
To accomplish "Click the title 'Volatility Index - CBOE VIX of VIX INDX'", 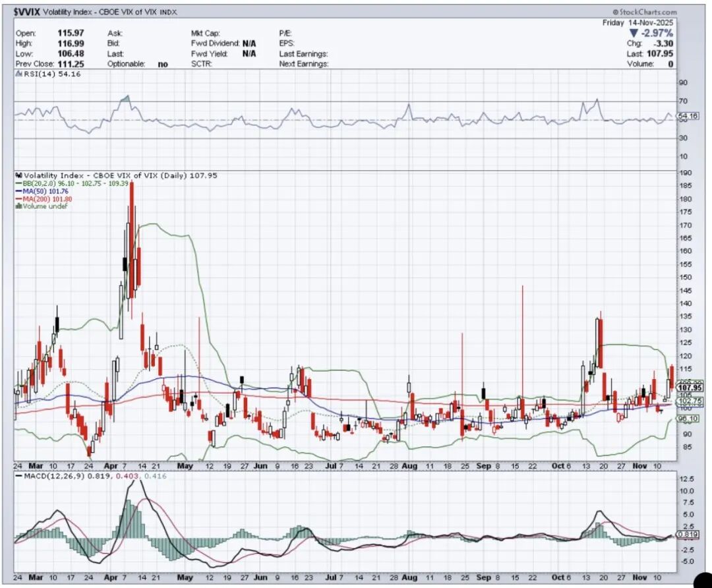I will (110, 13).
